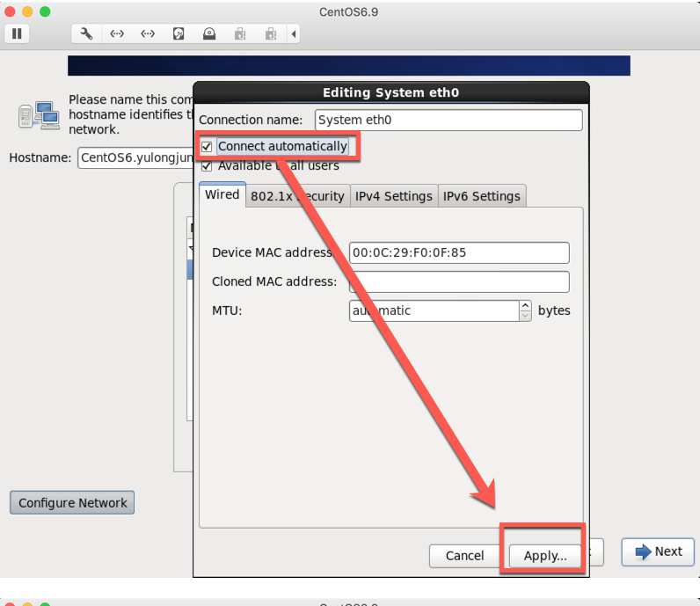Click the Cloned MAC address field

pos(459,281)
